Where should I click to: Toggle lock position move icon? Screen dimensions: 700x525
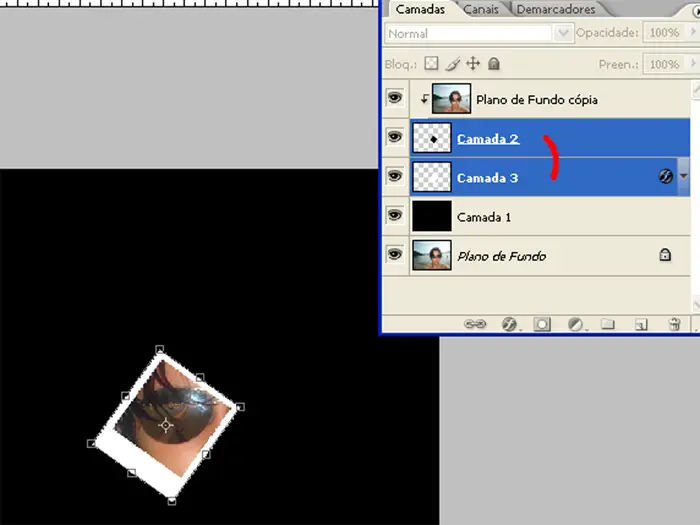(x=473, y=64)
